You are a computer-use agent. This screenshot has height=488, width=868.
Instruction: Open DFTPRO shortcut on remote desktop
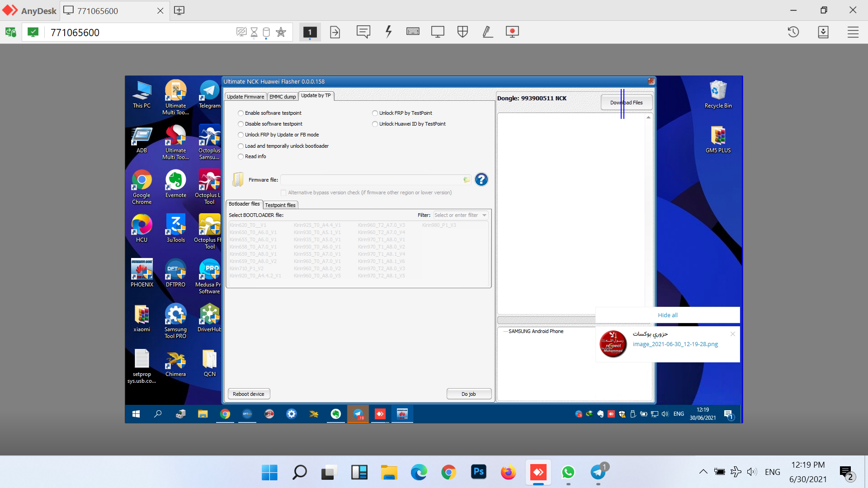point(176,273)
